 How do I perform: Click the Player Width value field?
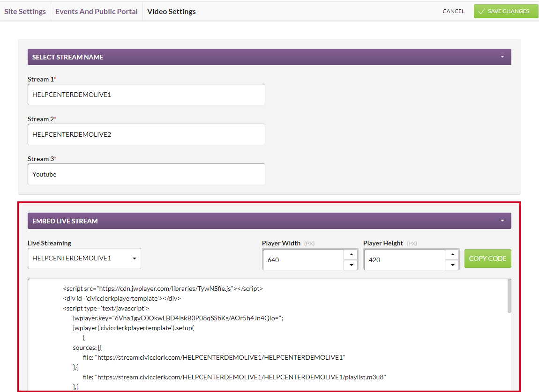click(303, 260)
